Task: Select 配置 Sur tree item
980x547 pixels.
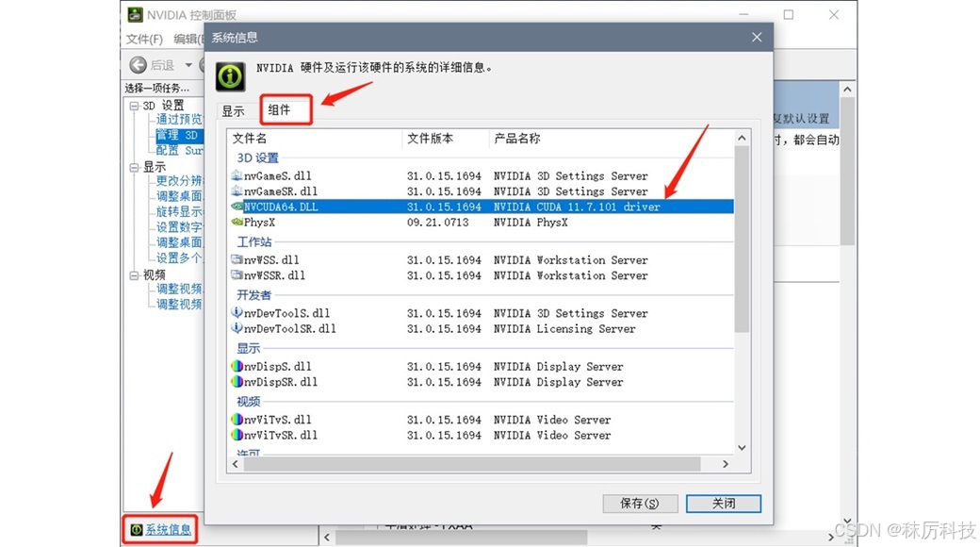Action: click(179, 150)
